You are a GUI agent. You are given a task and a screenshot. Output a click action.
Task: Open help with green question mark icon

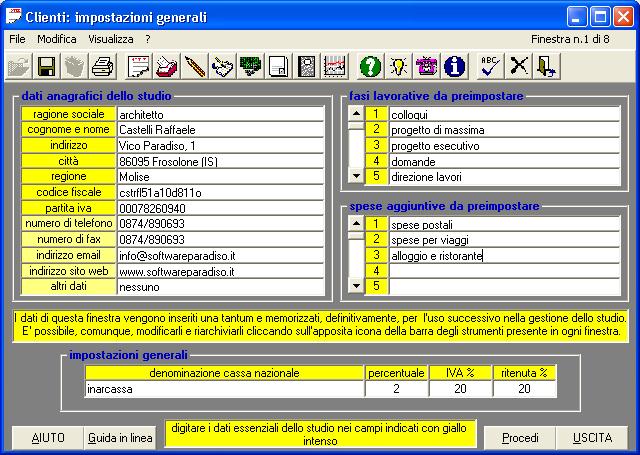tap(371, 67)
